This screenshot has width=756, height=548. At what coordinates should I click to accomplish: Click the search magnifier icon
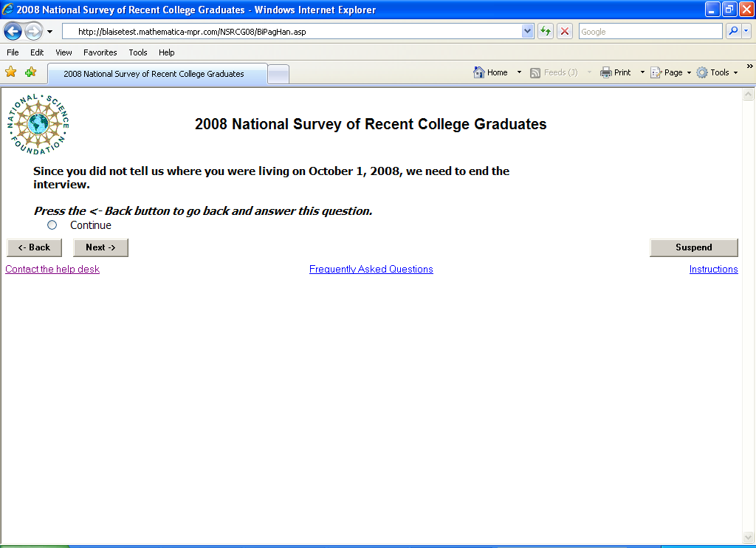733,31
